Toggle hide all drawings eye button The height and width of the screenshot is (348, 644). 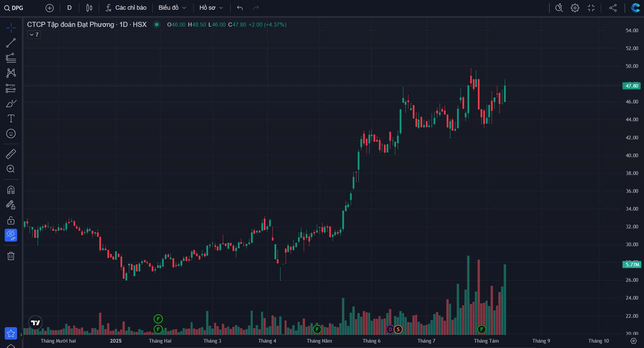pyautogui.click(x=11, y=235)
